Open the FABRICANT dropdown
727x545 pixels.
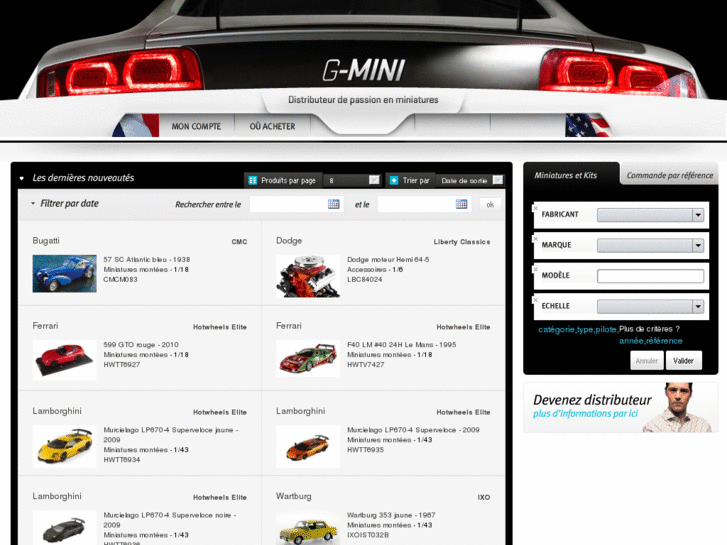(x=650, y=215)
